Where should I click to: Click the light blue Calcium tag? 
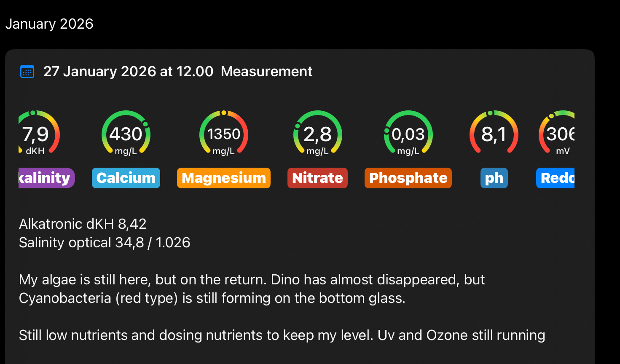click(x=126, y=178)
